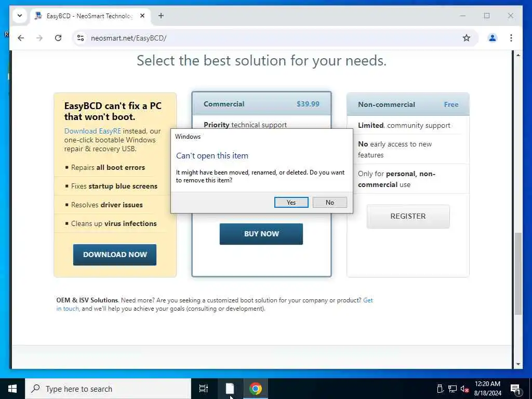Open a new tab with plus icon
This screenshot has width=532, height=399.
point(161,16)
